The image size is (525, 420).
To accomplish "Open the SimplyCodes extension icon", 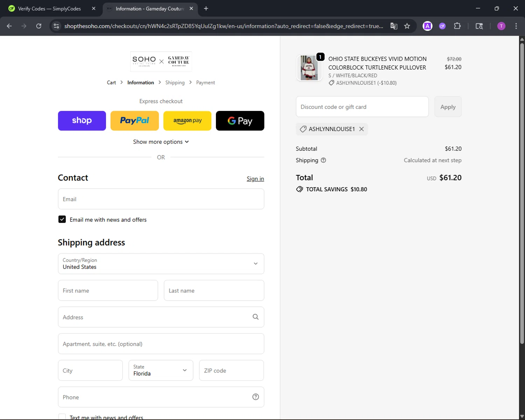I will click(x=442, y=26).
